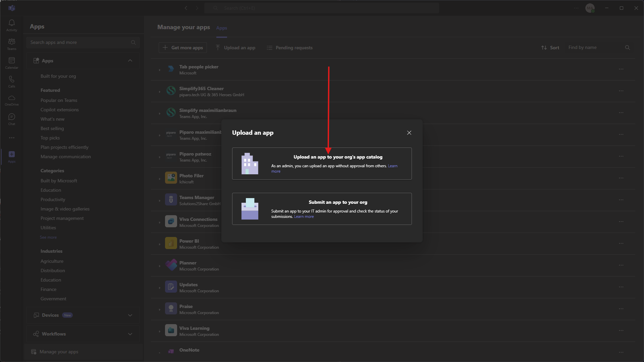Close the Upload an app dialog
Screen dimensions: 644x362
409,133
